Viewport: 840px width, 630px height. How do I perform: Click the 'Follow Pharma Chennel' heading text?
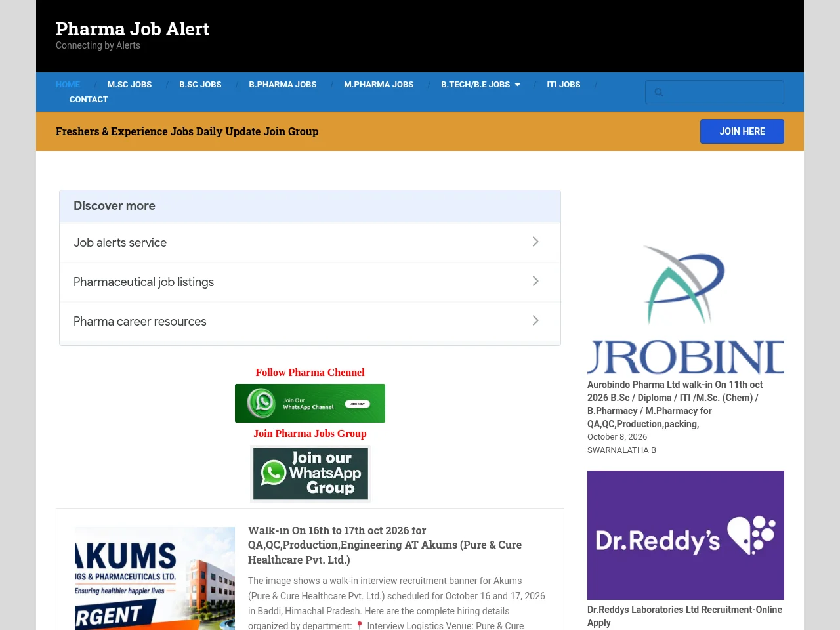(x=310, y=373)
